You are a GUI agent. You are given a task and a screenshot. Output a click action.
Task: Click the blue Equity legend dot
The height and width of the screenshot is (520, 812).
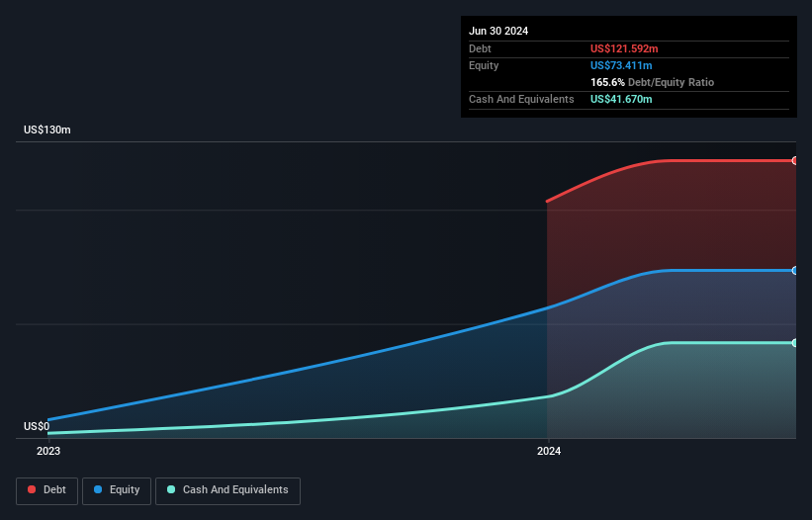click(x=98, y=489)
